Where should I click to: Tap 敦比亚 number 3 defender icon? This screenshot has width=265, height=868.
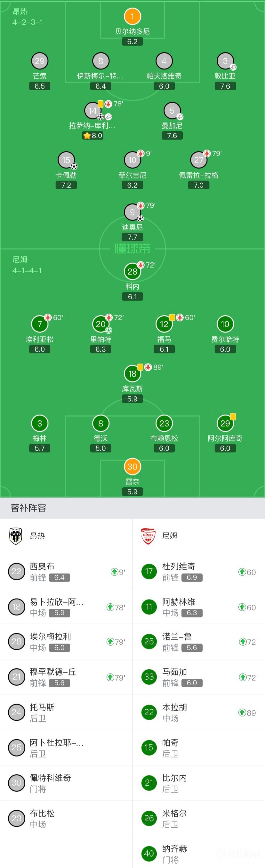pos(225,61)
